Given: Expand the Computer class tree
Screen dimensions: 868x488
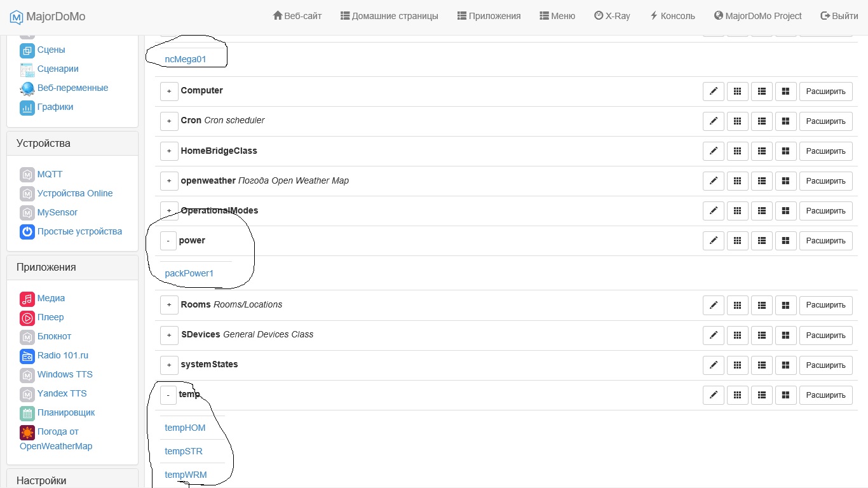Looking at the screenshot, I should [x=169, y=91].
